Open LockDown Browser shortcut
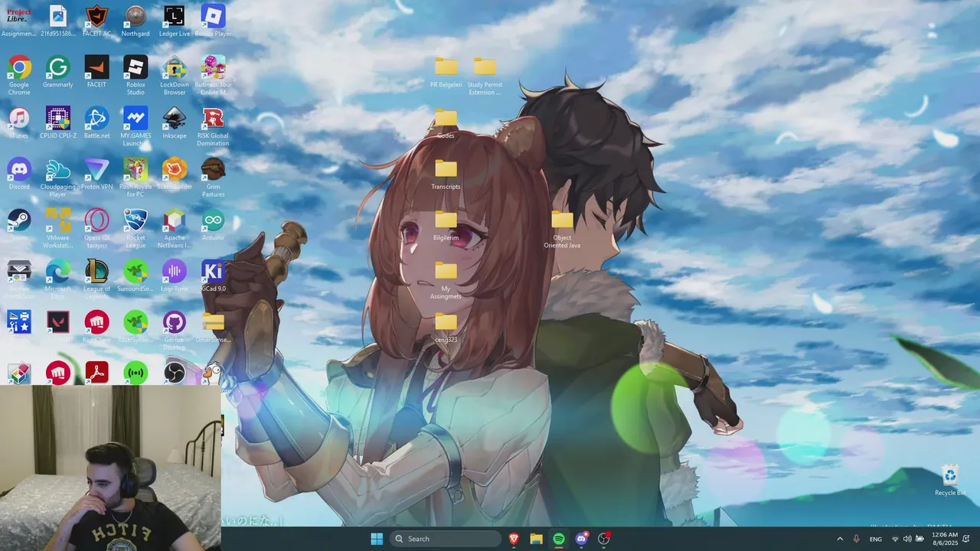Image resolution: width=980 pixels, height=551 pixels. point(175,76)
